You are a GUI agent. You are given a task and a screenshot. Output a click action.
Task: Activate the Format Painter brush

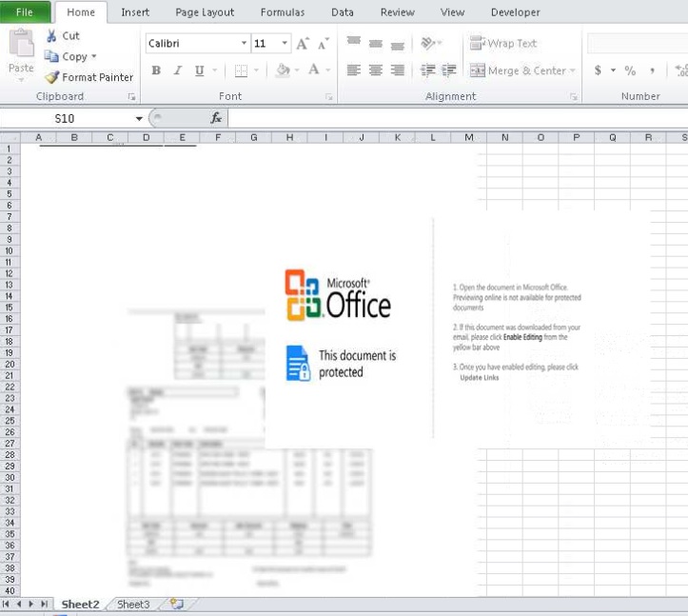click(x=51, y=77)
